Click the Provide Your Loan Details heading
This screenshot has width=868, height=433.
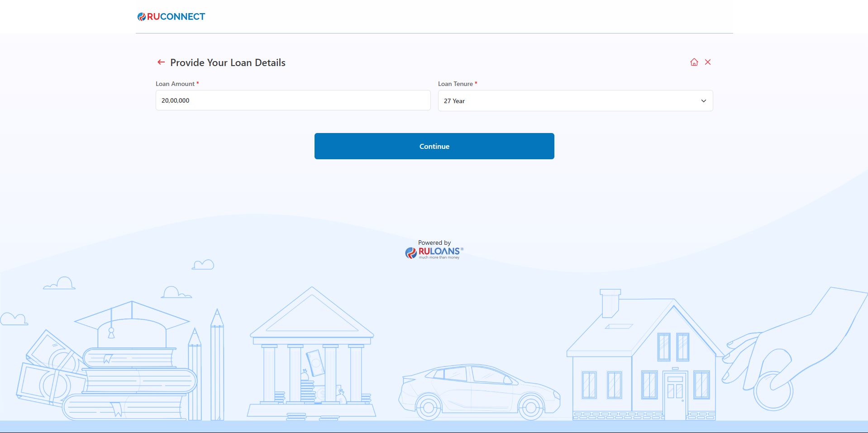pos(228,63)
